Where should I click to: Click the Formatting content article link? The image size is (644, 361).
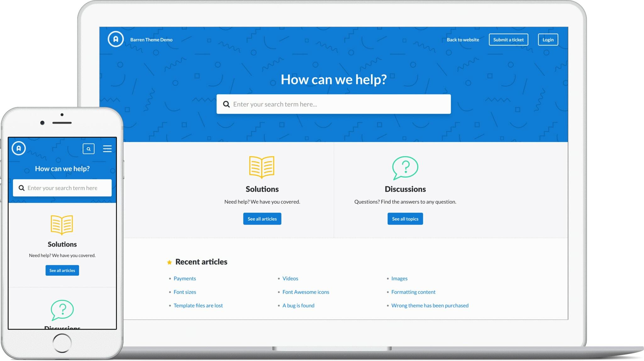413,291
